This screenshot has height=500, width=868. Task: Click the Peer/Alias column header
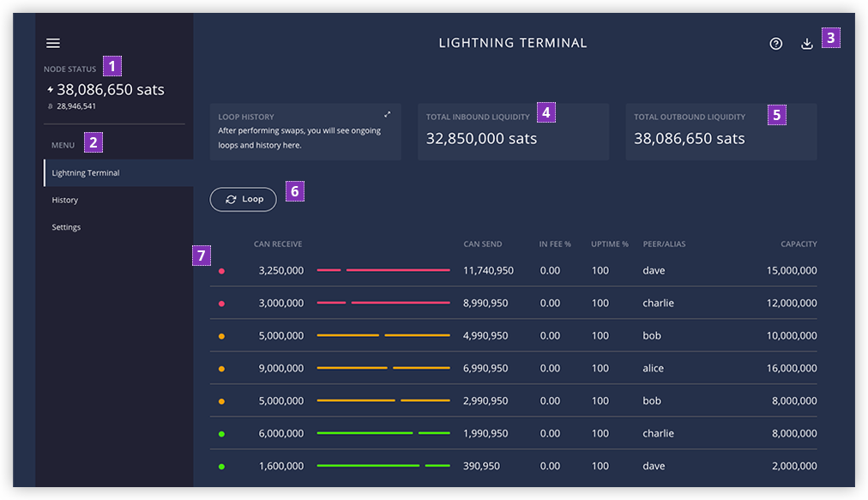tap(664, 244)
